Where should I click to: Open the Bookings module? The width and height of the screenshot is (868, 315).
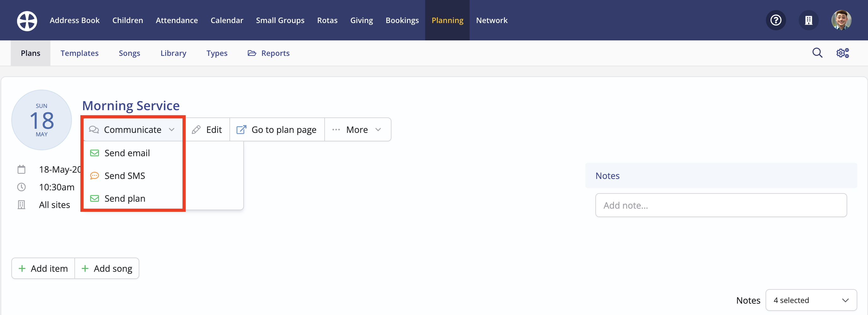pos(402,20)
